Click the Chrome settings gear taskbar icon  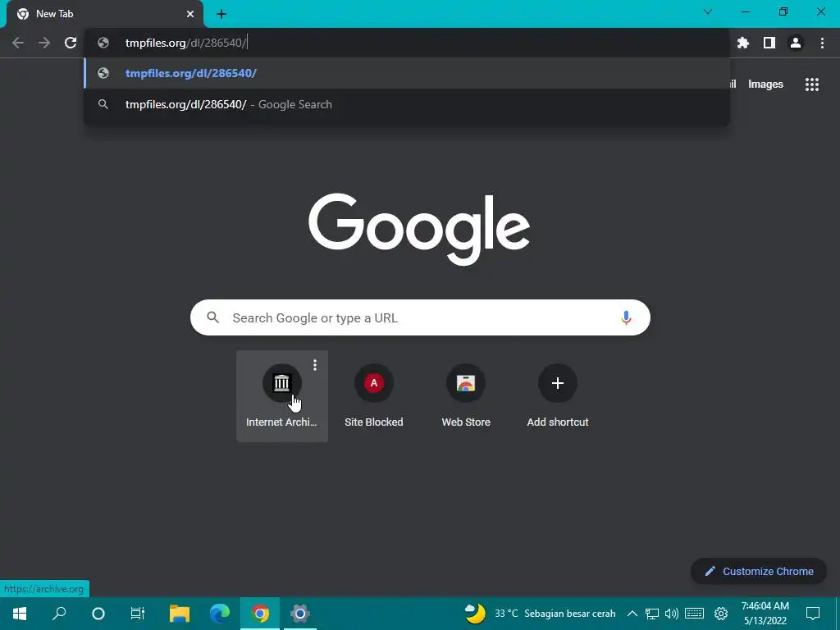pyautogui.click(x=300, y=614)
